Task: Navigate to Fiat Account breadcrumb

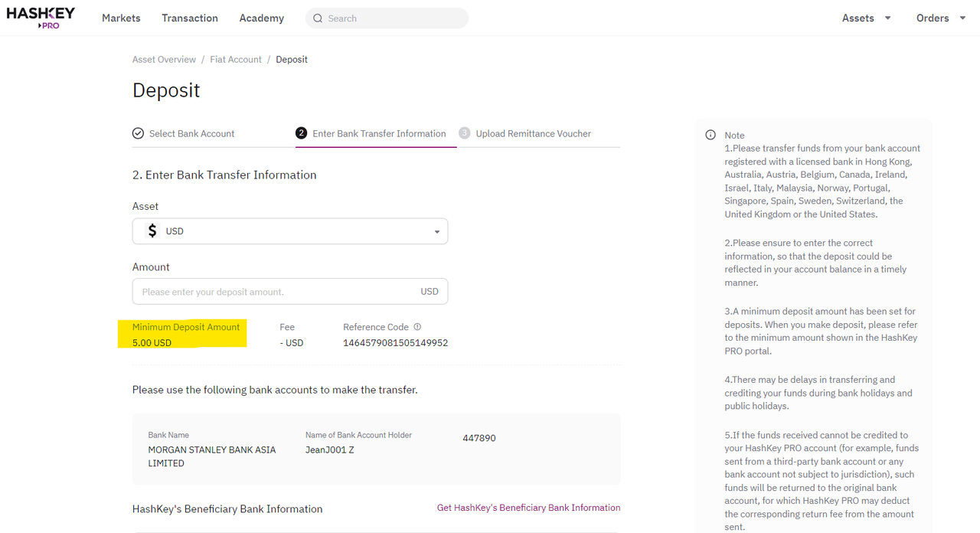Action: pyautogui.click(x=236, y=59)
